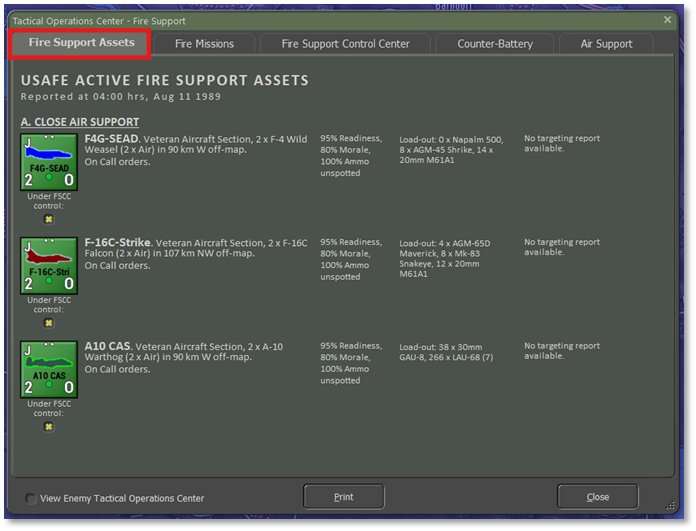Toggle FSCC control marker under F4G-SEAD
The image size is (696, 531).
49,219
